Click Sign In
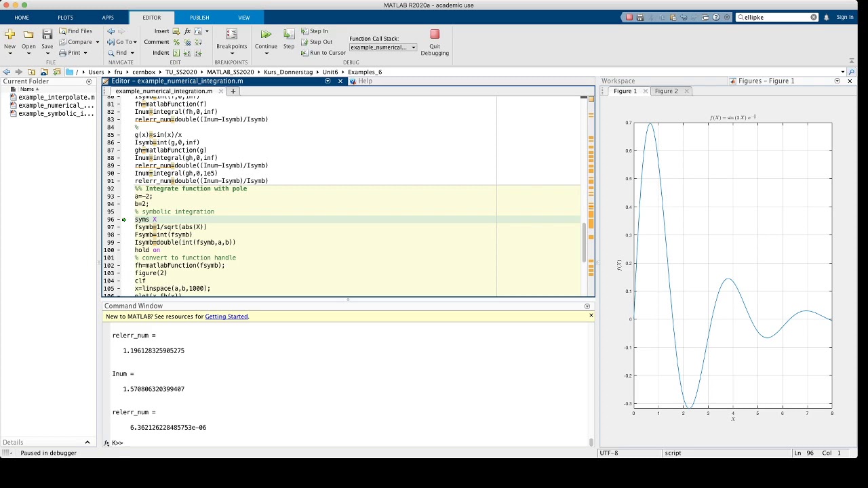868x488 pixels. click(845, 17)
